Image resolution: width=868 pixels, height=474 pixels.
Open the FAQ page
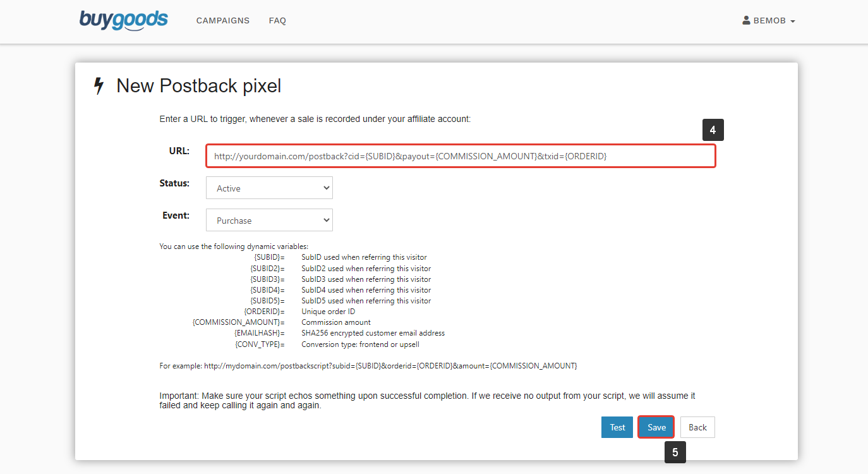[x=277, y=20]
